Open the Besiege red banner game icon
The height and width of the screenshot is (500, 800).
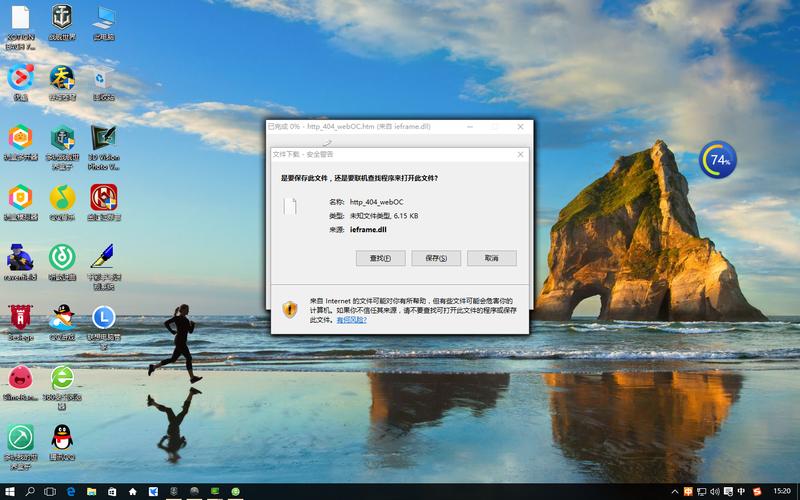20,317
